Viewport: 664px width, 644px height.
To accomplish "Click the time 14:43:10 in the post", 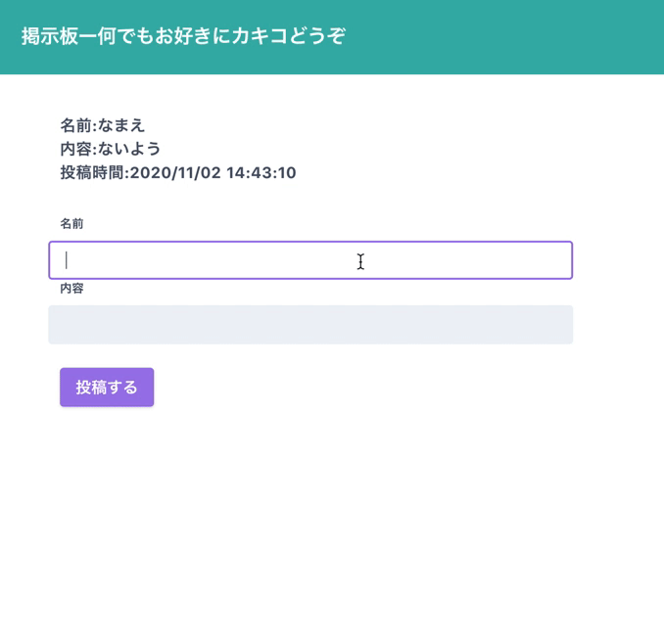I will point(261,172).
